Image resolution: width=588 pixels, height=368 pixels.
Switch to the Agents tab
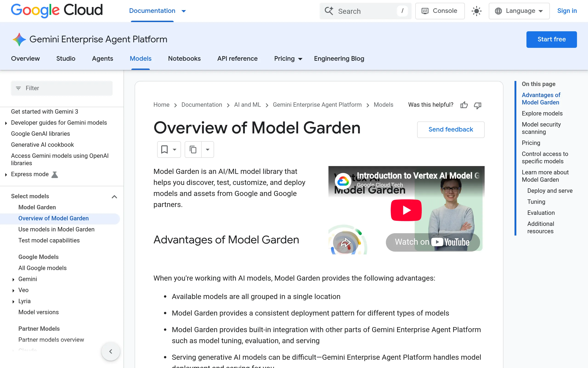point(102,59)
